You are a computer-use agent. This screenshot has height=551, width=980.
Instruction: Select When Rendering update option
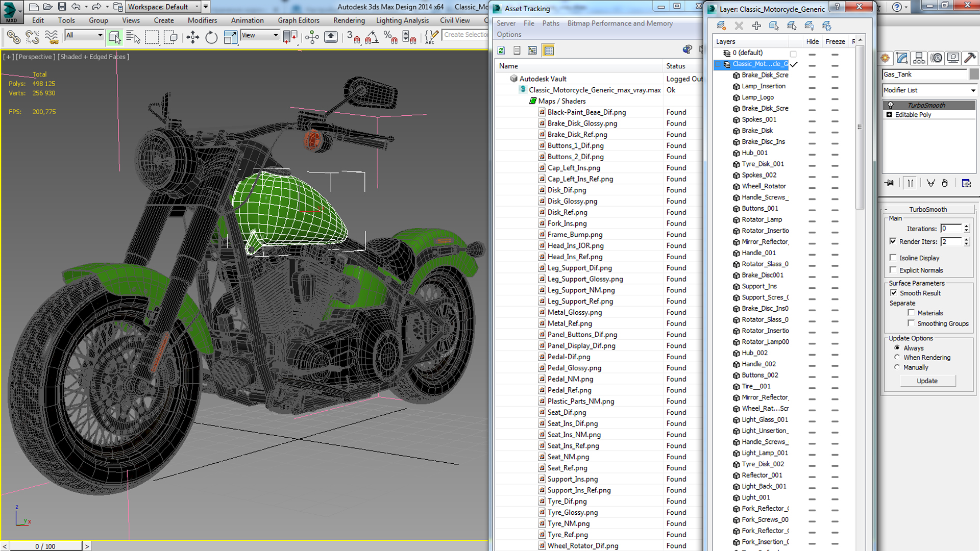(897, 357)
